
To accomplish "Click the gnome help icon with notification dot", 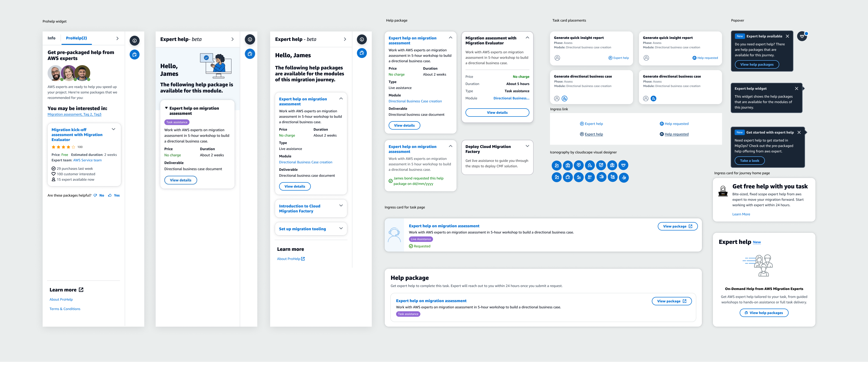I will point(803,36).
